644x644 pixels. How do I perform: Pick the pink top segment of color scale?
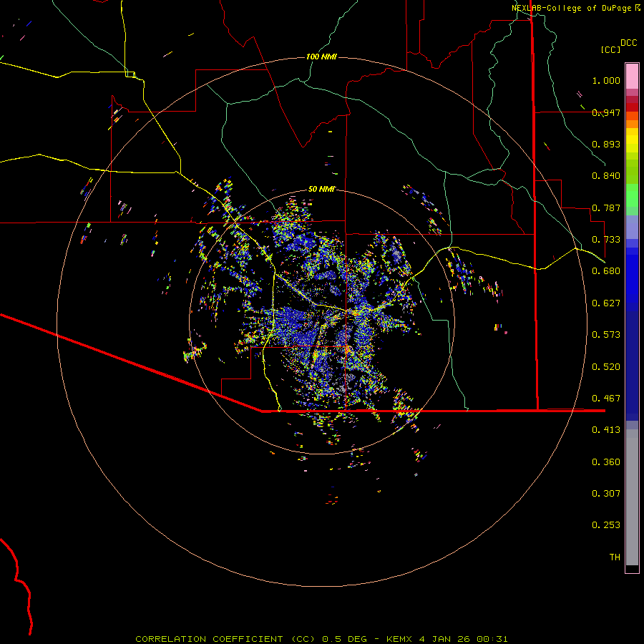click(x=632, y=76)
